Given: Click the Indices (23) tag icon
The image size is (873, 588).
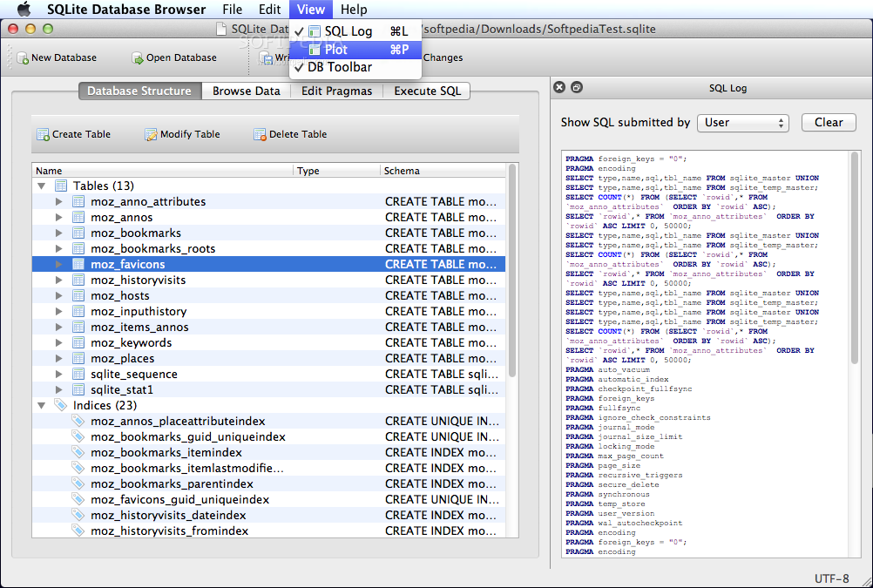Looking at the screenshot, I should (61, 405).
